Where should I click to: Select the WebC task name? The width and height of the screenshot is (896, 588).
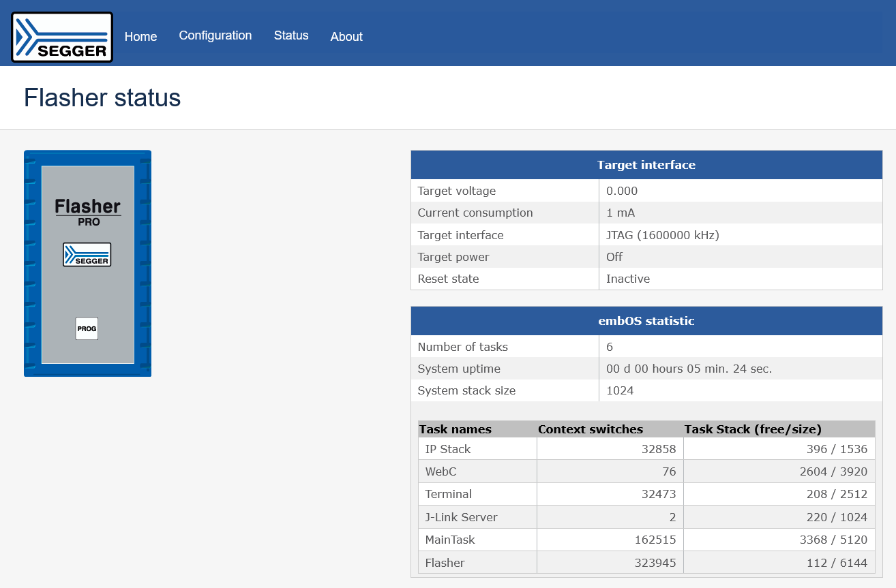(x=441, y=471)
